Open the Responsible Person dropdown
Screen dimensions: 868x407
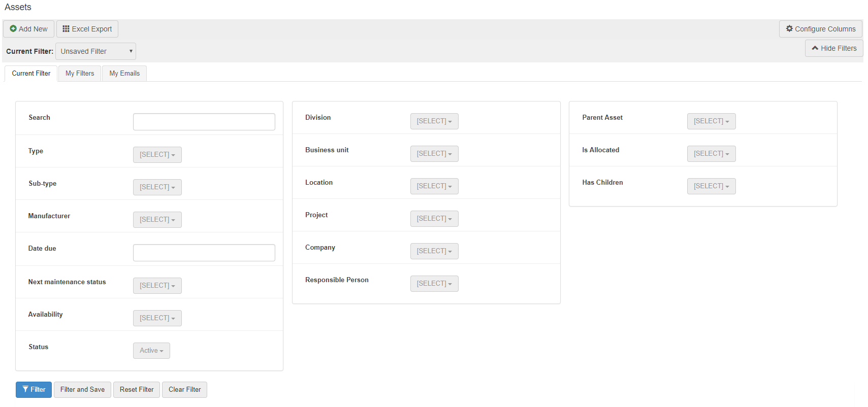(434, 284)
